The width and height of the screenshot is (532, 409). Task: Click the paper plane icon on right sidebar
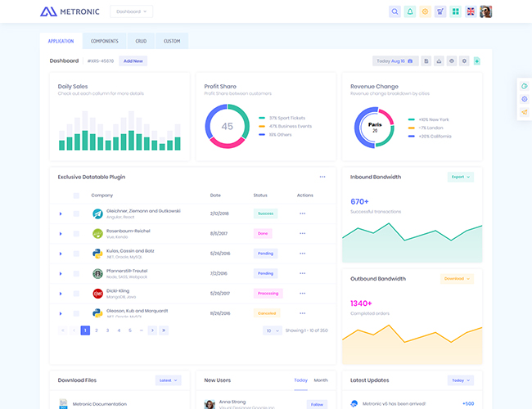click(x=524, y=112)
